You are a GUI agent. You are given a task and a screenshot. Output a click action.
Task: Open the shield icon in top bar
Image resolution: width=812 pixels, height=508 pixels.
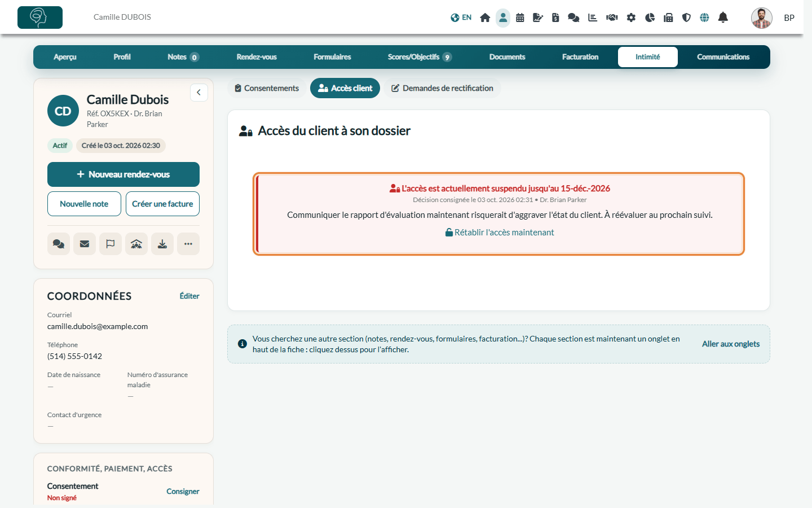pyautogui.click(x=686, y=17)
